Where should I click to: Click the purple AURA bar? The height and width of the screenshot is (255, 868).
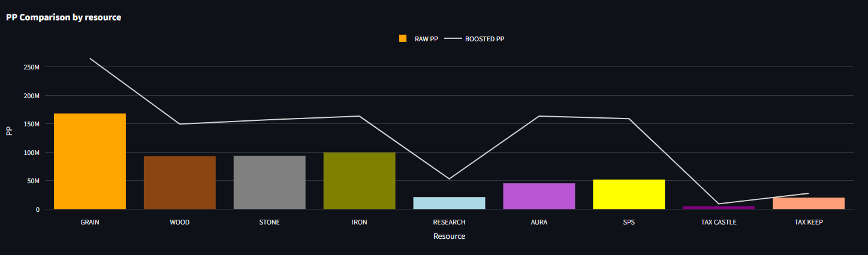pos(539,196)
